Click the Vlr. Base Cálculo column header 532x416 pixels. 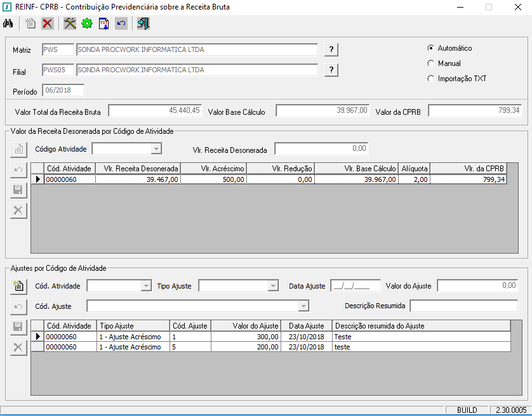356,168
